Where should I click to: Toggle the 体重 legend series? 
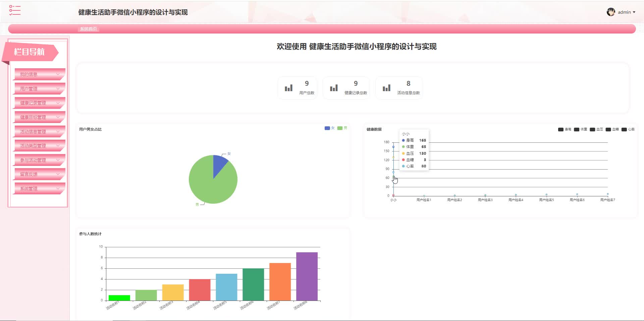click(580, 129)
